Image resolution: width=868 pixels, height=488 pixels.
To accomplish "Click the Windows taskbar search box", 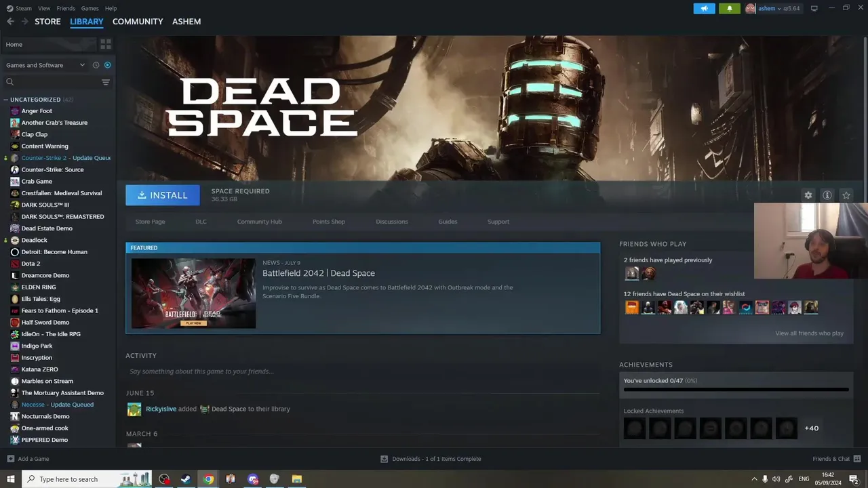I will (88, 479).
